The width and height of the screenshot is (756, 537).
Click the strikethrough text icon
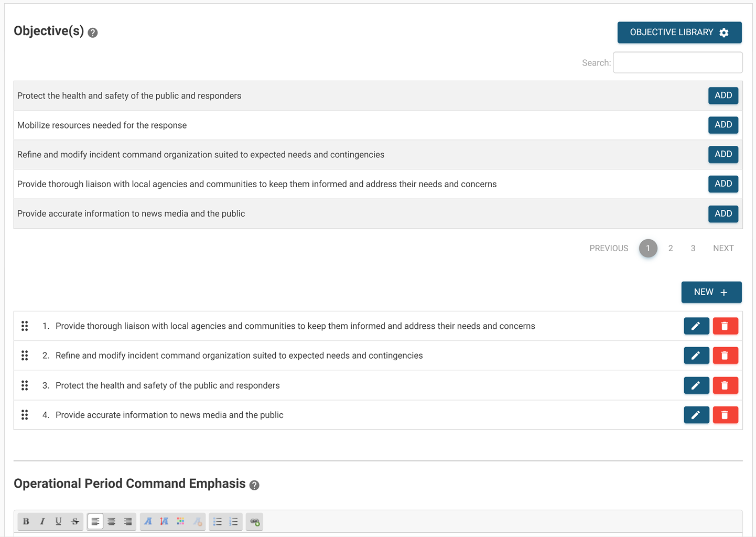click(75, 521)
